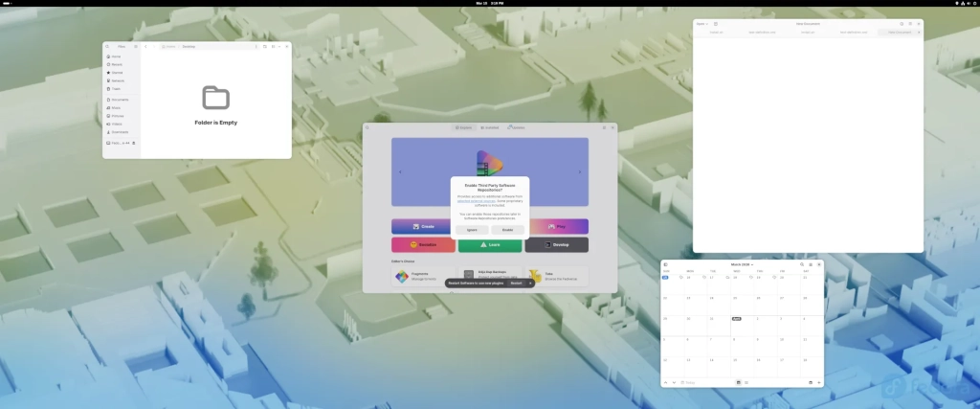Click the search icon in Software window
Viewport: 980px width, 409px height.
pos(367,127)
